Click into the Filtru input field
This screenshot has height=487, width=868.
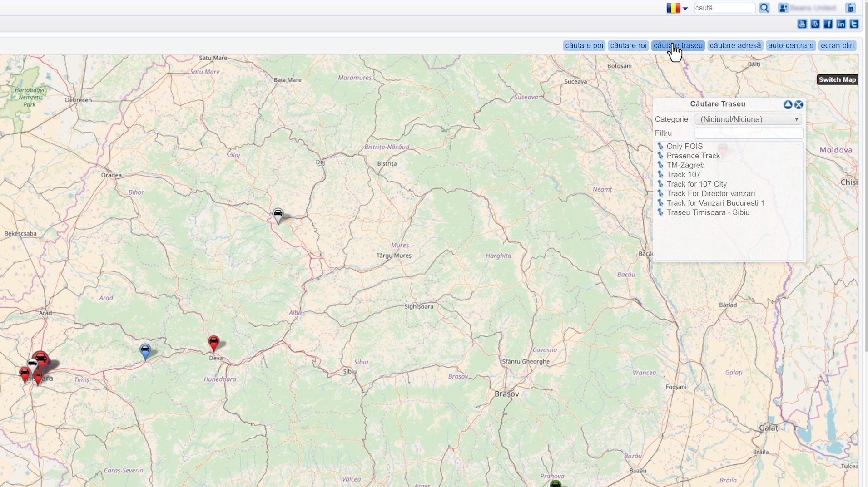click(x=748, y=133)
